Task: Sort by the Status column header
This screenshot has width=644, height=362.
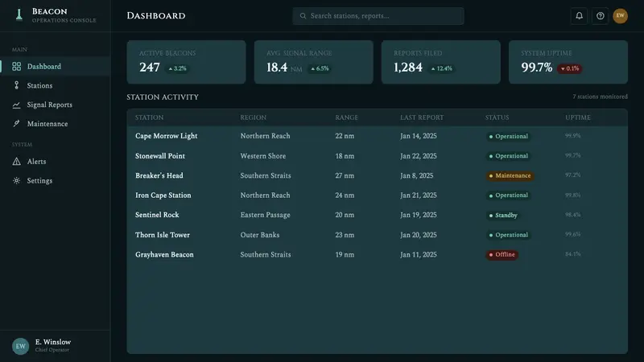Action: (x=497, y=117)
